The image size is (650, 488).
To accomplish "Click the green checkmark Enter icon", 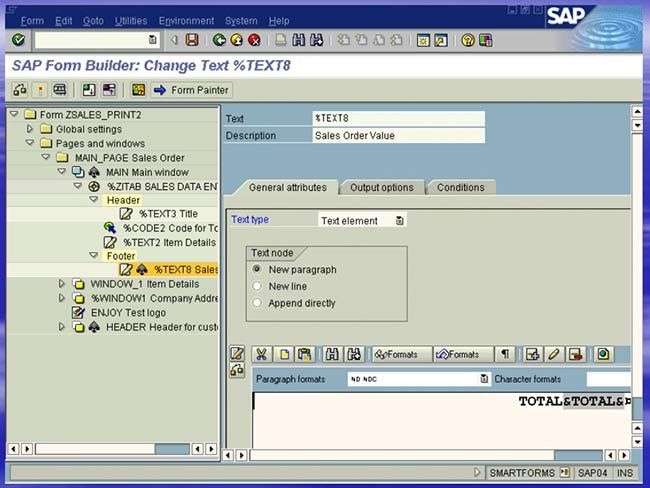I will pos(18,40).
